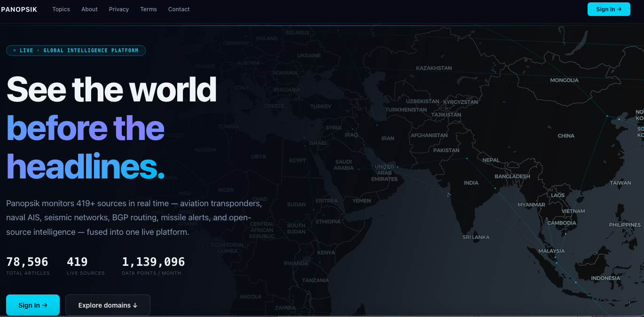Click the top-right Sign In button

click(609, 9)
